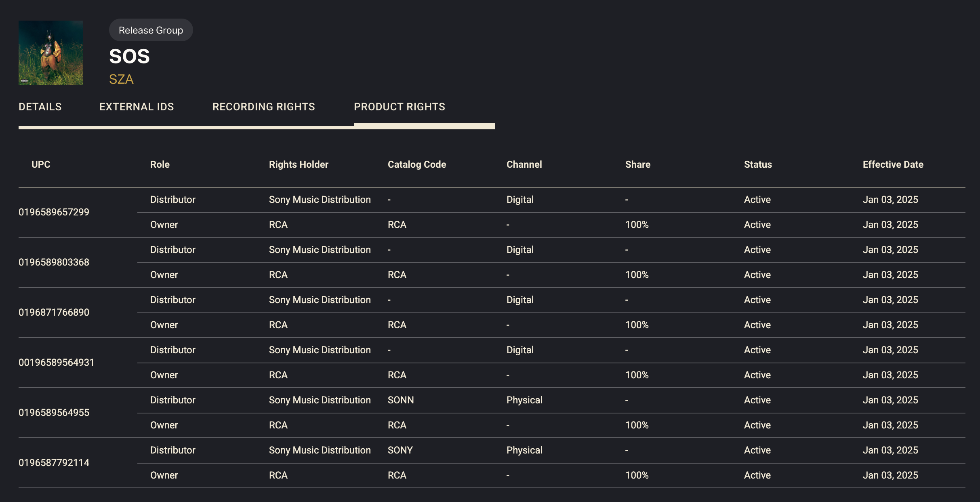The height and width of the screenshot is (502, 980).
Task: Click the SOS album cover thumbnail
Action: click(x=51, y=53)
